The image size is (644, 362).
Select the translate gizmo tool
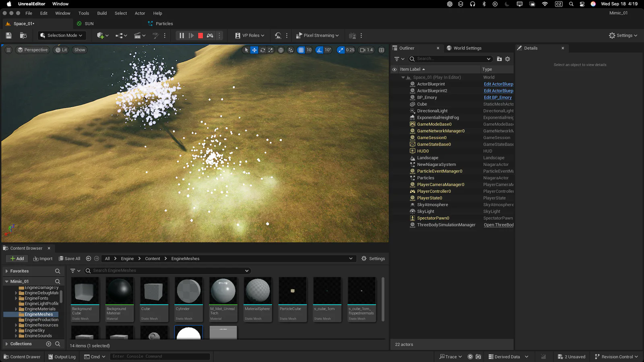tap(254, 50)
